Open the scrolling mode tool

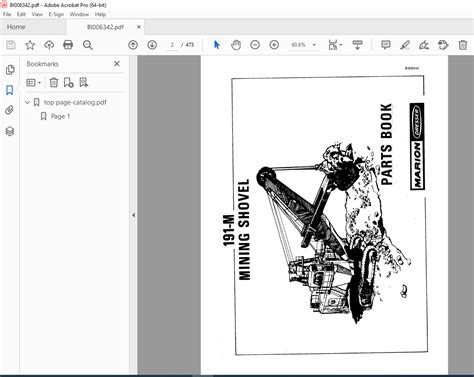click(357, 45)
